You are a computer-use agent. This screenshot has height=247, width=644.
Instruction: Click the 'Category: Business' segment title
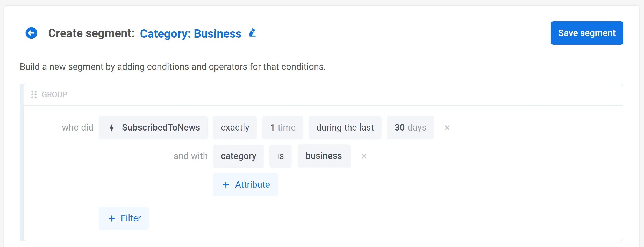point(191,33)
